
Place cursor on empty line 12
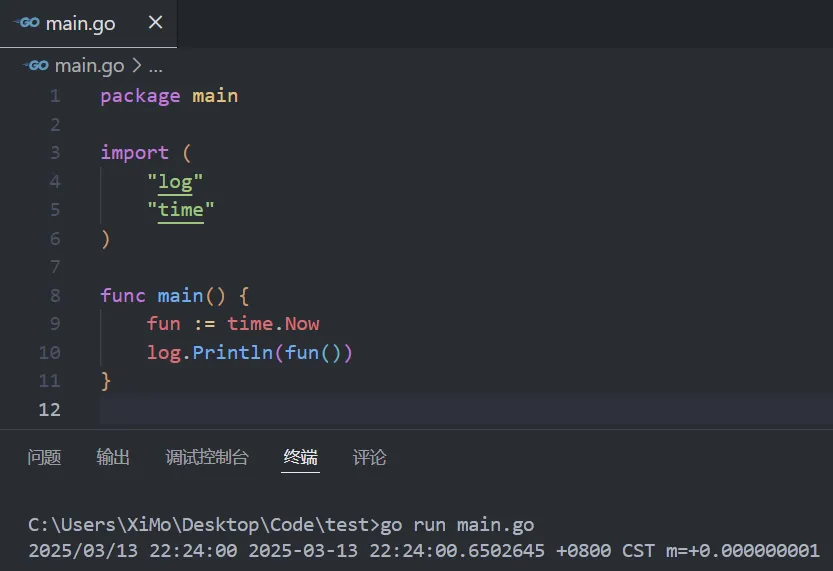tap(400, 409)
